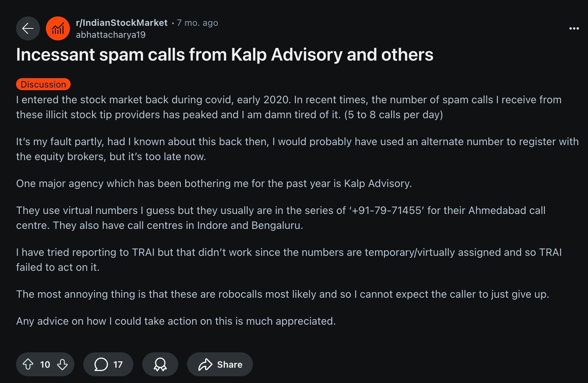Screen dimensions: 588x383
Task: Open the three-dot more options menu
Action: (574, 28)
